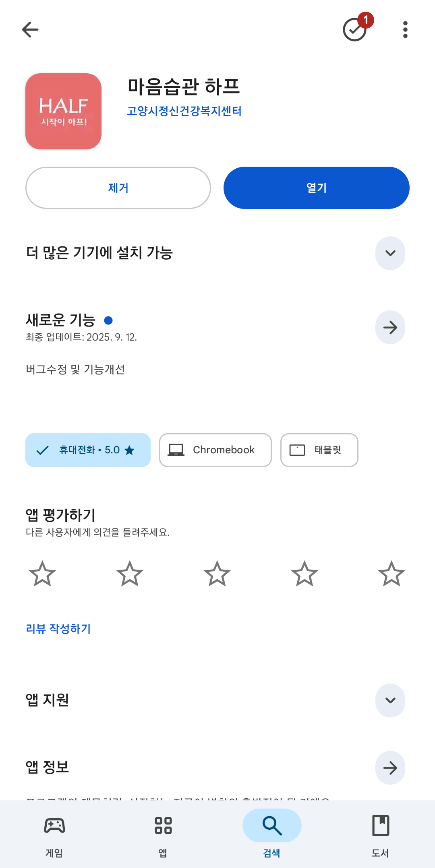Expand the 더 많은 기기에 설치 가능 section
Screen dimensions: 435x868
pos(390,253)
